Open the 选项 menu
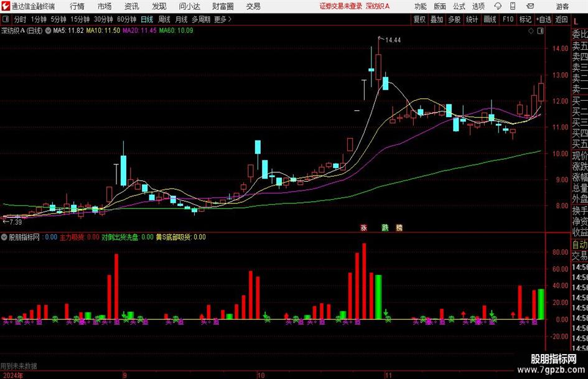 point(478,6)
